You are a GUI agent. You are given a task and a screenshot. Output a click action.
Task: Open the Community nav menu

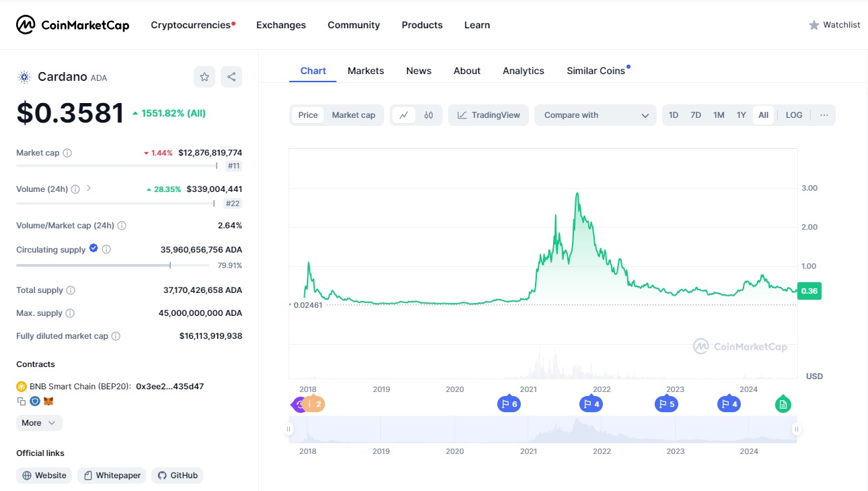(x=354, y=25)
